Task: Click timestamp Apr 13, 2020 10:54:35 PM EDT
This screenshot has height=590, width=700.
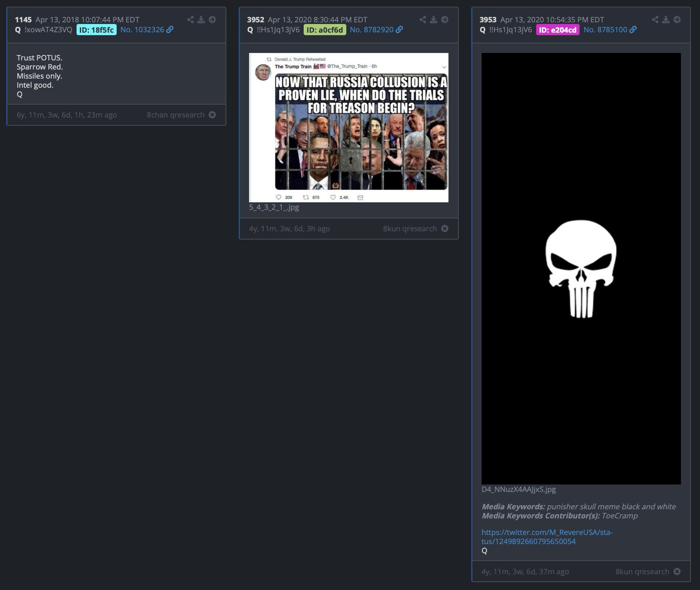Action: click(552, 20)
